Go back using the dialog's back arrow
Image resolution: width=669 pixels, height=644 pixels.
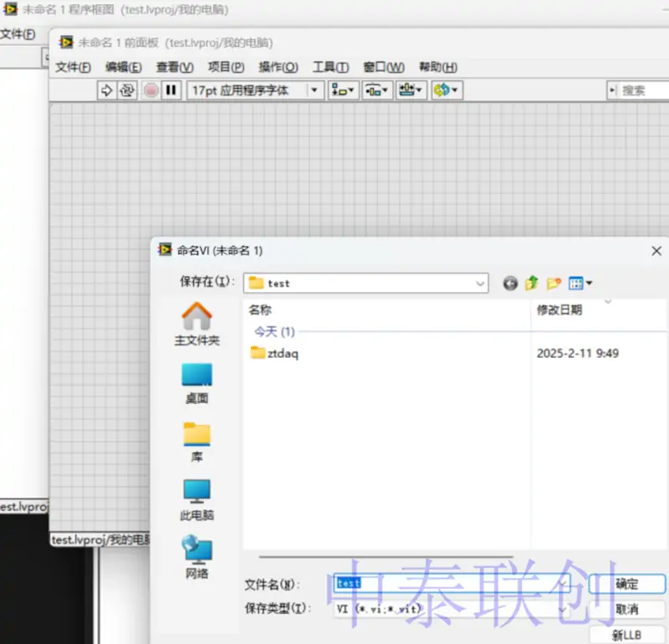[x=510, y=284]
